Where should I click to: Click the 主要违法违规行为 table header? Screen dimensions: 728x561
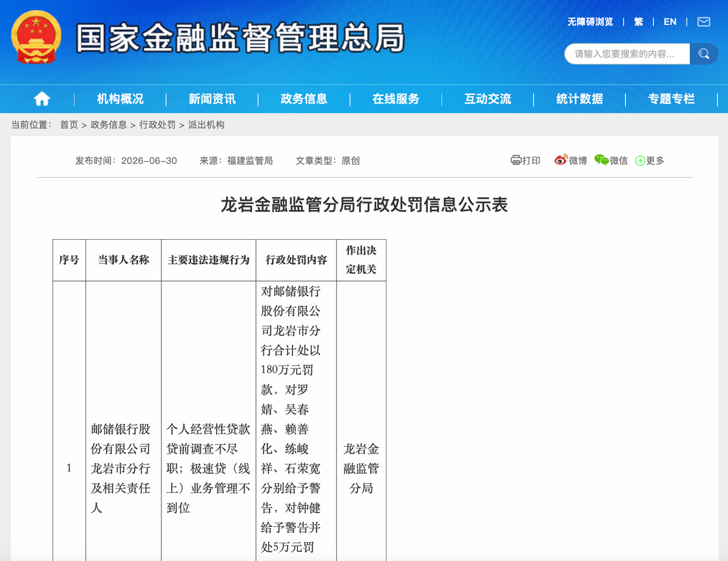coord(209,260)
